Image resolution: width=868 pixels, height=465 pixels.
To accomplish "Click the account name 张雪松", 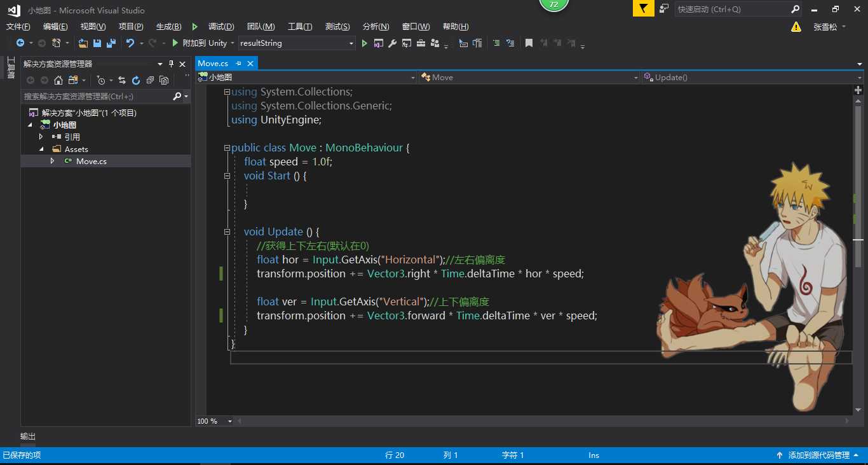I will pos(825,27).
